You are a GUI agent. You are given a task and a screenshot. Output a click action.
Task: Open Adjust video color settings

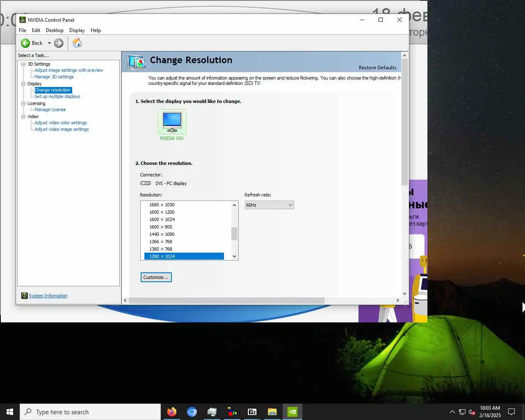tap(61, 123)
